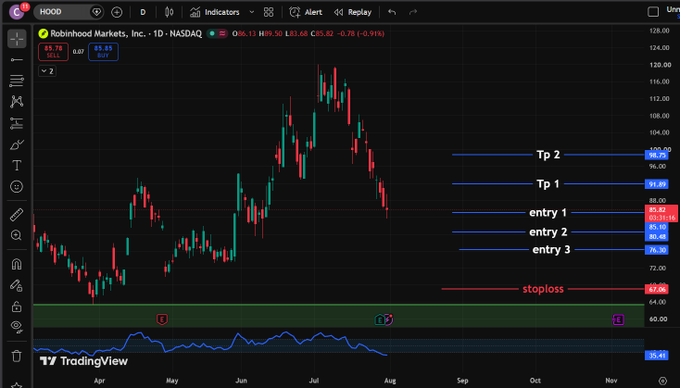The width and height of the screenshot is (680, 388).
Task: Click the 85.85 BUY button
Action: point(103,52)
